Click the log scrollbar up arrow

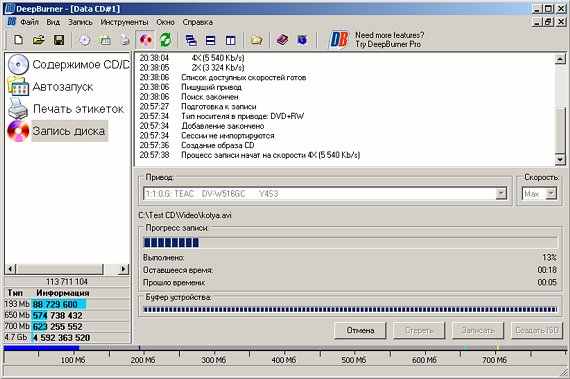pos(560,59)
